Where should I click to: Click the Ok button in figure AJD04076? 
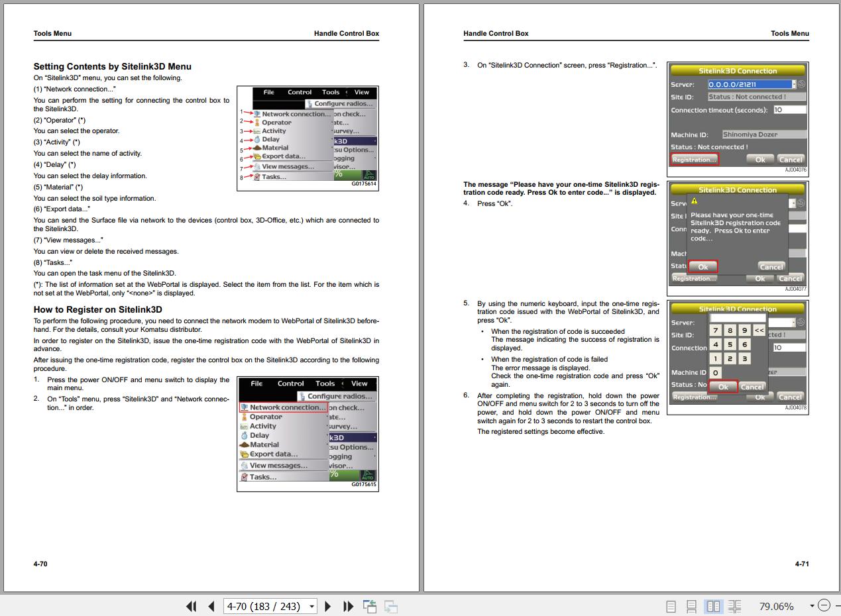point(760,160)
